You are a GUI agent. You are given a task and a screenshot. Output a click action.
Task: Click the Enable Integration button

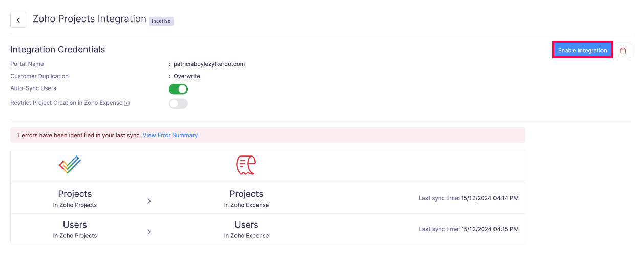click(x=582, y=50)
